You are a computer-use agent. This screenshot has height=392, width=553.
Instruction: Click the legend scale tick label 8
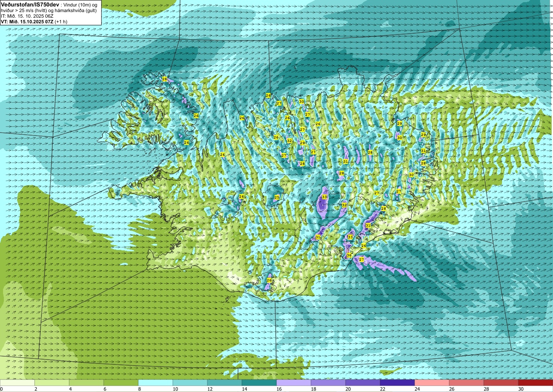139,389
